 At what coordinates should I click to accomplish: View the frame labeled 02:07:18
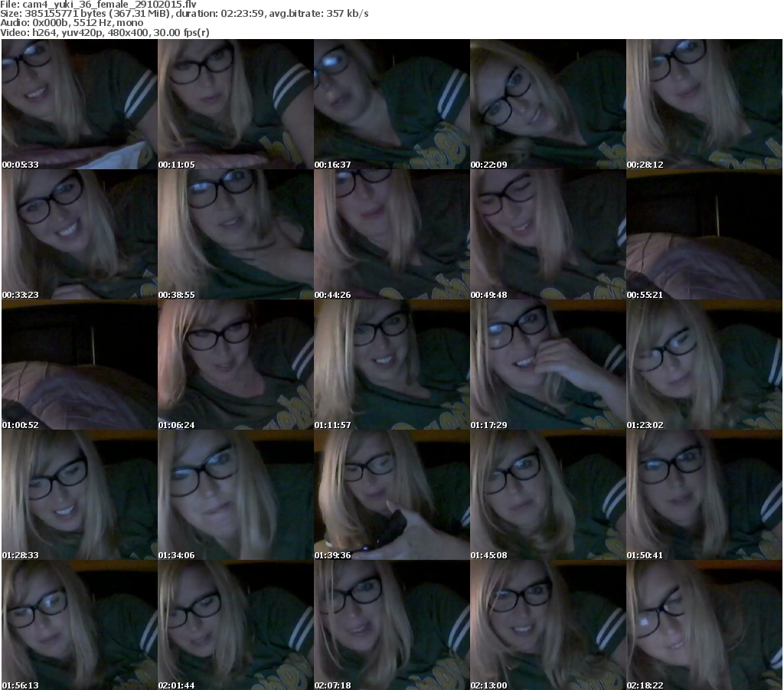pyautogui.click(x=391, y=625)
